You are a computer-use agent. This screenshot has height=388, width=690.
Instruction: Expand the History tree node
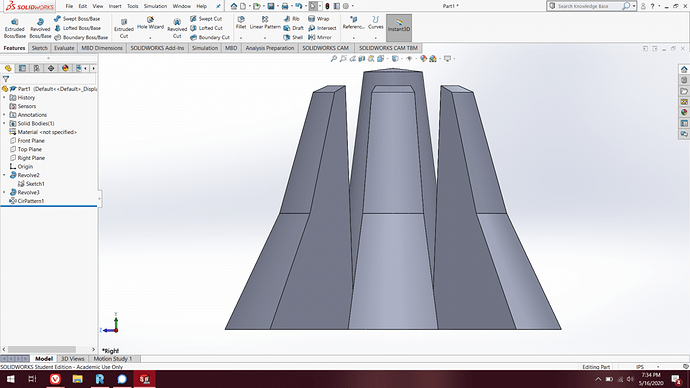pyautogui.click(x=4, y=98)
